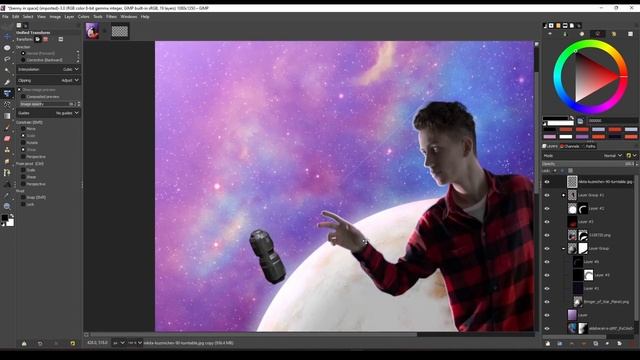Select the Ellipse Select tool
Viewport: 640px width, 360px height.
tap(7, 48)
